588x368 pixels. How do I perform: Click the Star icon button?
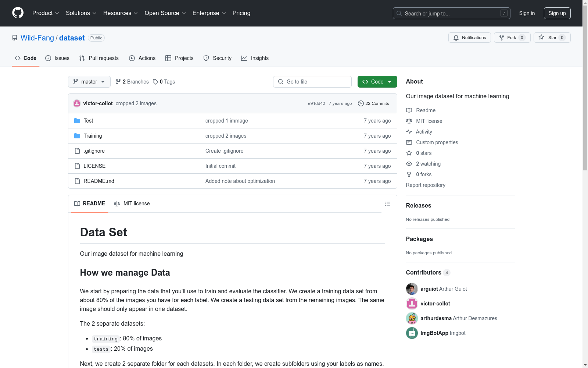coord(541,38)
